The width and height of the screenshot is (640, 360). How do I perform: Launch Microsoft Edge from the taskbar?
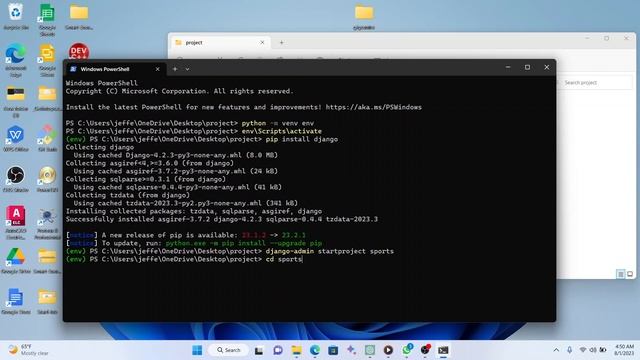315,350
